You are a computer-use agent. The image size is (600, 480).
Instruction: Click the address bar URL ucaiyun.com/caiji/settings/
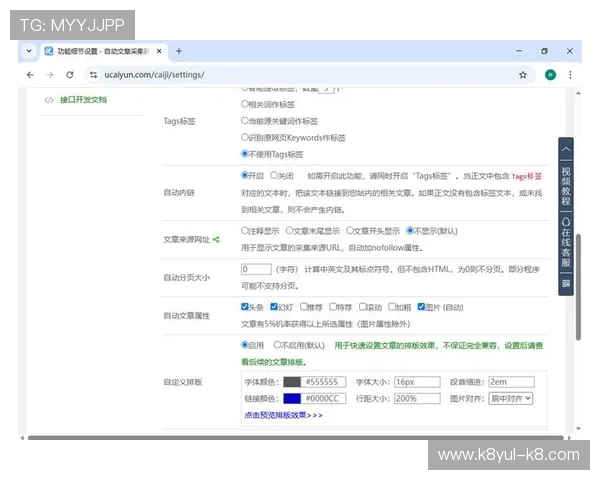154,75
